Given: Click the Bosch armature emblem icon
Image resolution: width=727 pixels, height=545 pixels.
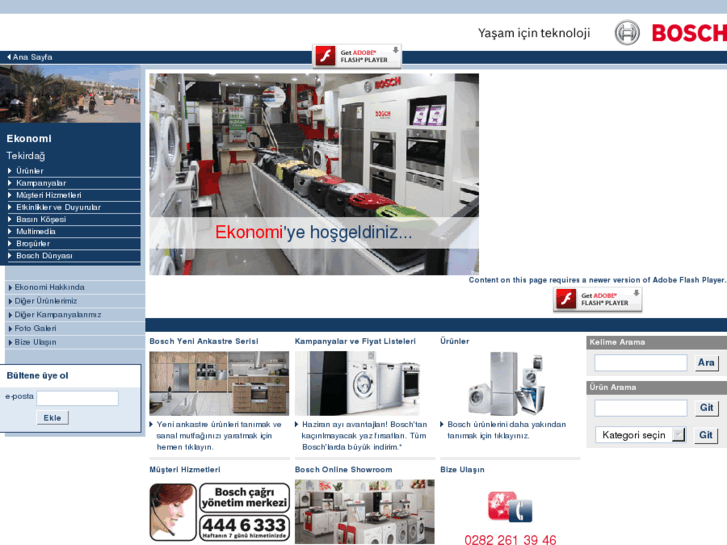Looking at the screenshot, I should point(627,32).
